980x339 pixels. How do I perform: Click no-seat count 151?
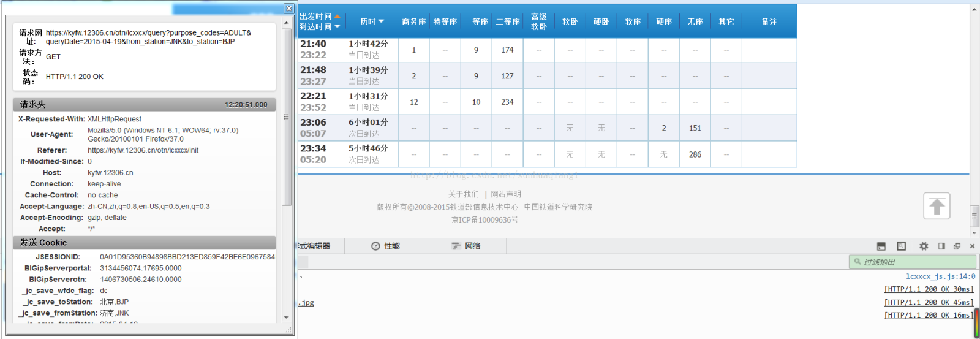[x=695, y=128]
